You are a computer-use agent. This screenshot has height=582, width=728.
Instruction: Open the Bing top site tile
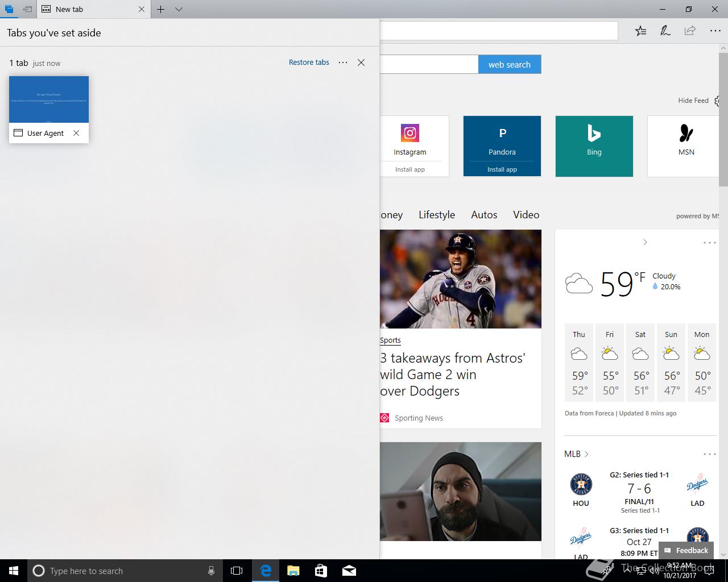(594, 146)
